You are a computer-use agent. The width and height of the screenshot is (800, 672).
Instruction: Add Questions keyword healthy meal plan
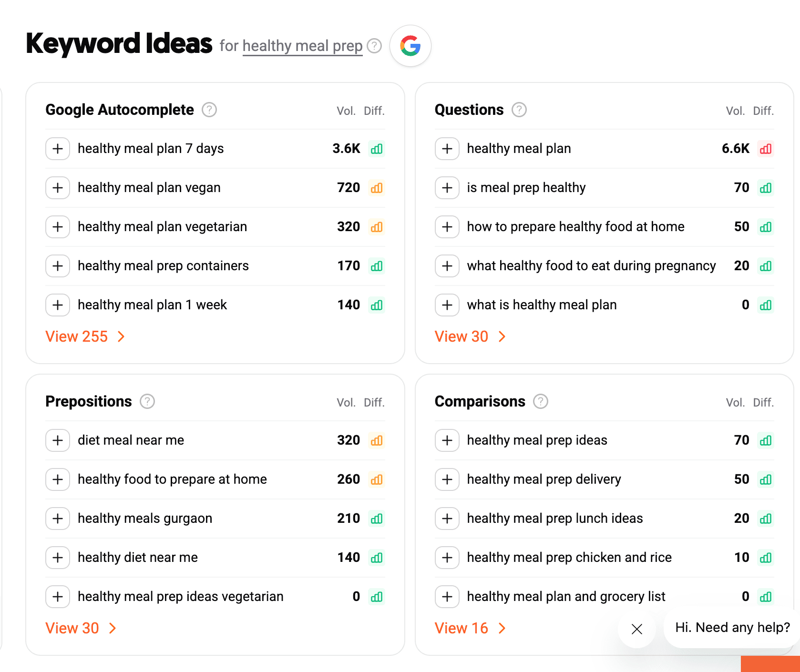(447, 149)
